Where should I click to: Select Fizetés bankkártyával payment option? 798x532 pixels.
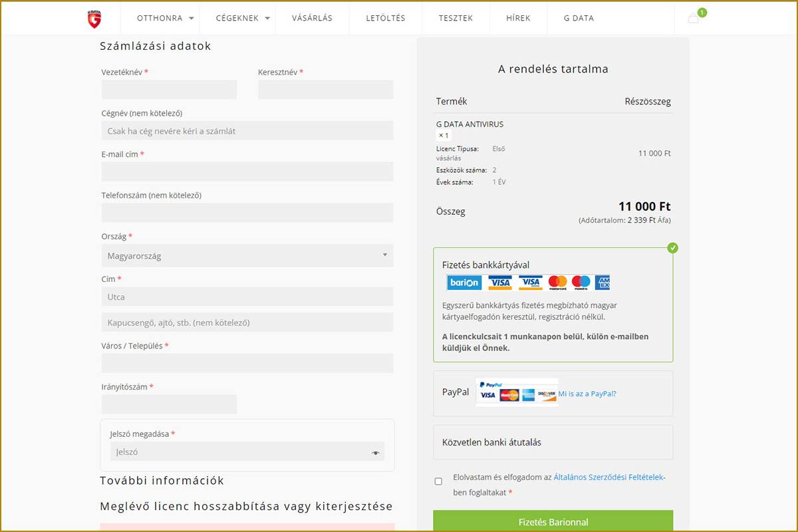pos(486,265)
